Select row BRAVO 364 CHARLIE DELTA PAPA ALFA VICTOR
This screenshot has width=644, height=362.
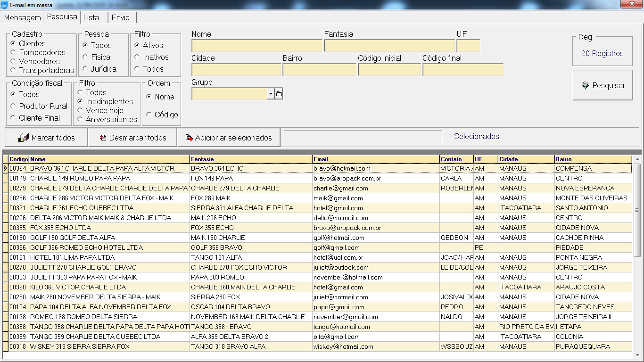(x=317, y=168)
